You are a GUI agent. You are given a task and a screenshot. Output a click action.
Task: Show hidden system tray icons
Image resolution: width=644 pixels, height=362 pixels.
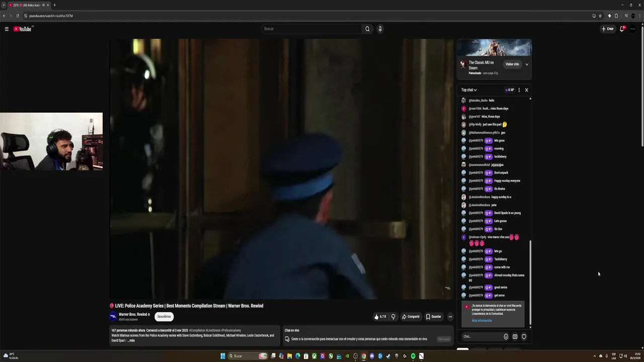tap(594, 356)
